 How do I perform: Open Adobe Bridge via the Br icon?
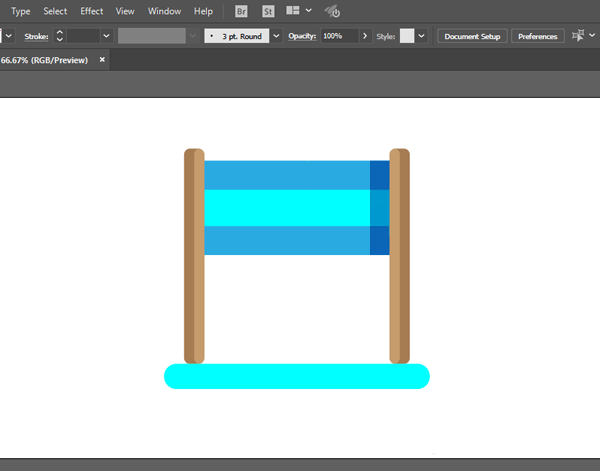pos(241,11)
